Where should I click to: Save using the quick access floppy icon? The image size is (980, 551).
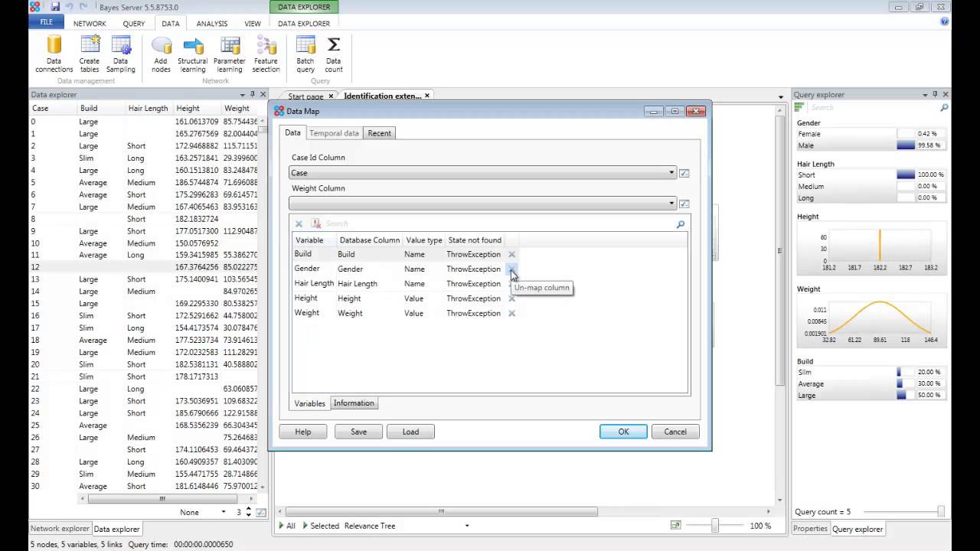pyautogui.click(x=55, y=7)
